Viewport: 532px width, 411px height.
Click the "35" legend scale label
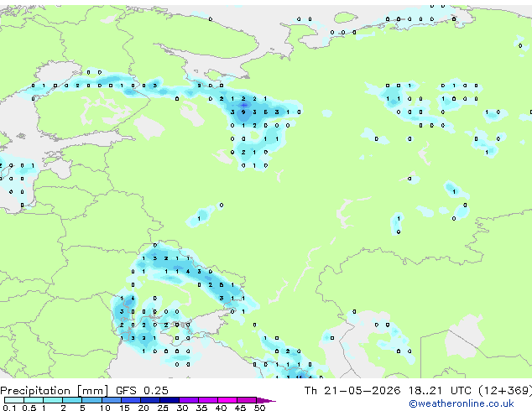[201, 408]
